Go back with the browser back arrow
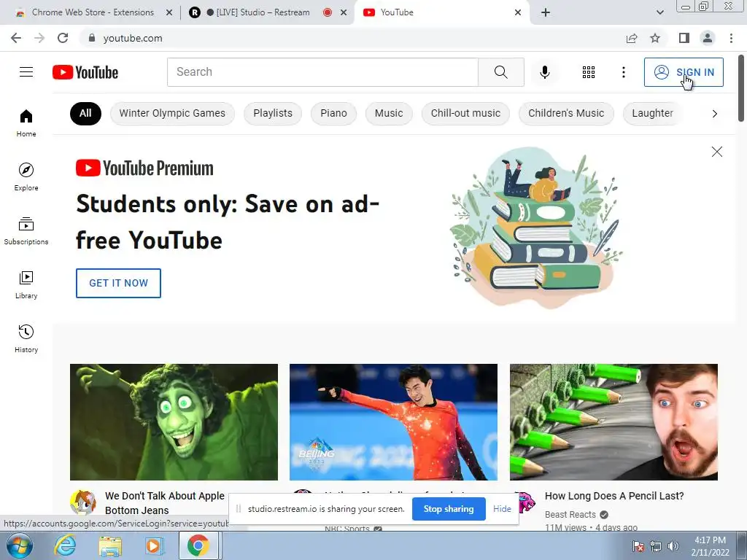The height and width of the screenshot is (560, 747). (16, 38)
